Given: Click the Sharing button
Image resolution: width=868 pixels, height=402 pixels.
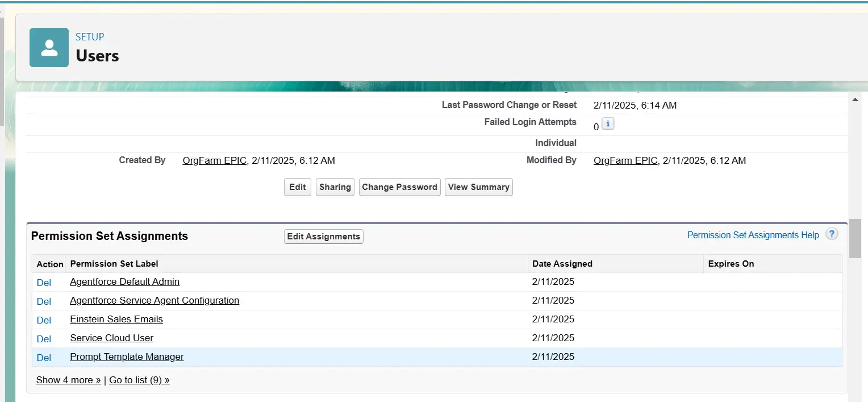Looking at the screenshot, I should click(335, 187).
